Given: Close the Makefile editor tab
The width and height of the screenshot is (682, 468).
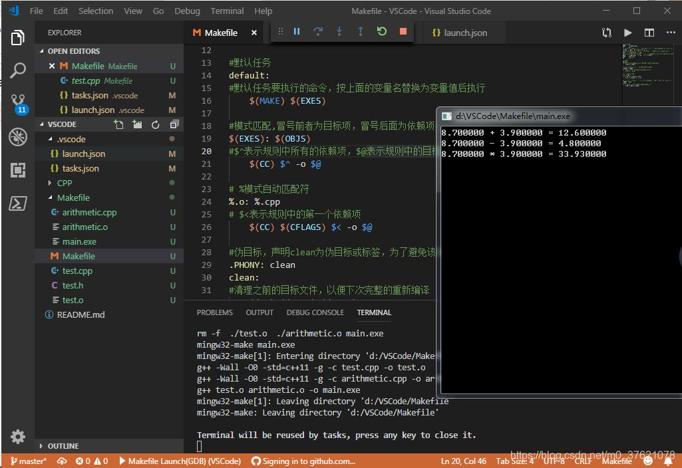Looking at the screenshot, I should (254, 33).
